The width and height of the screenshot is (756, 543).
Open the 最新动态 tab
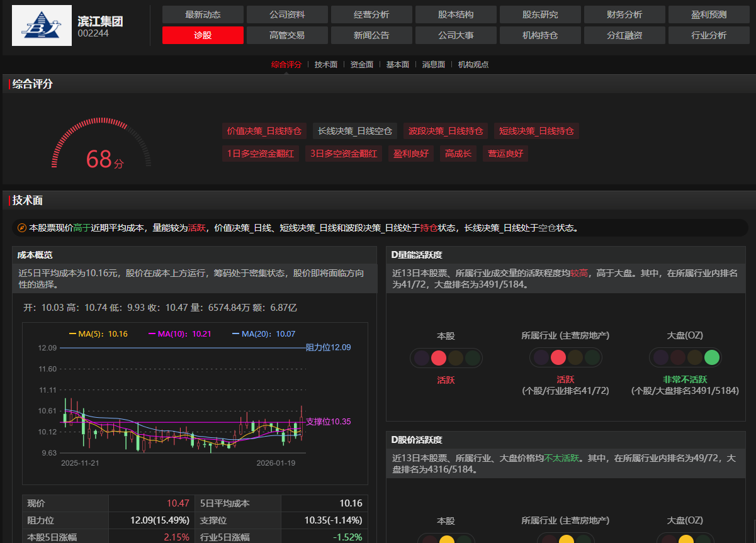click(x=203, y=14)
